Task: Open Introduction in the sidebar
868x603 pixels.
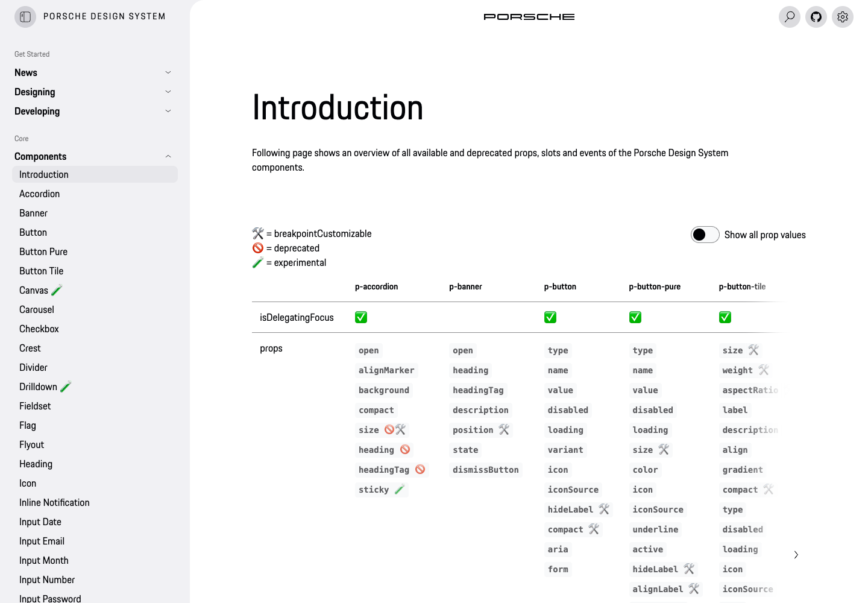Action: tap(95, 174)
